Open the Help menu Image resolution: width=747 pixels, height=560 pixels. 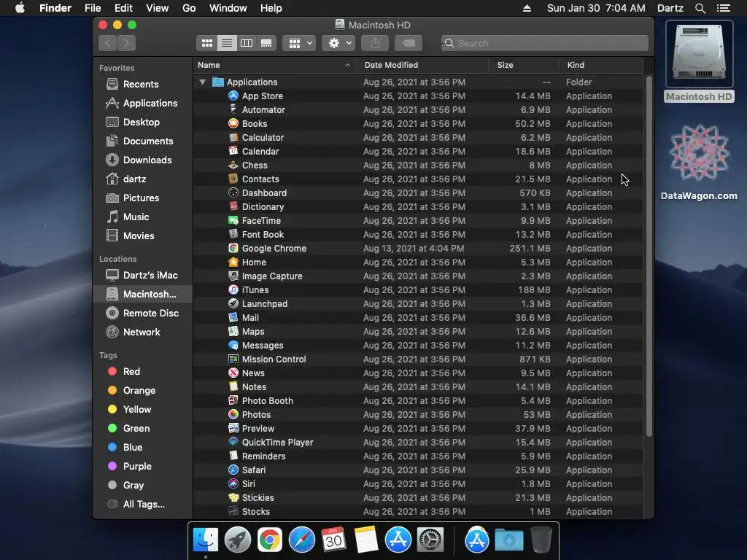pyautogui.click(x=271, y=8)
